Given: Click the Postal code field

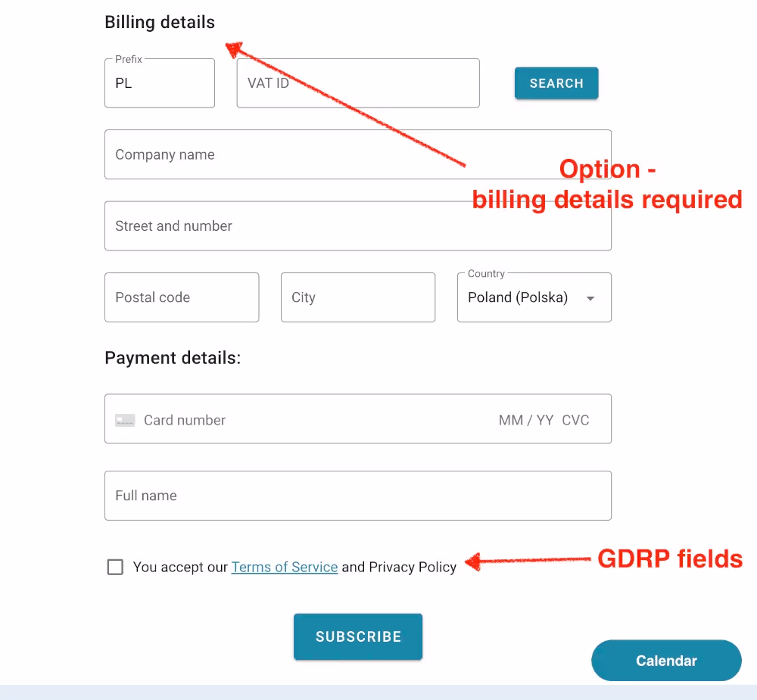Looking at the screenshot, I should coord(182,297).
